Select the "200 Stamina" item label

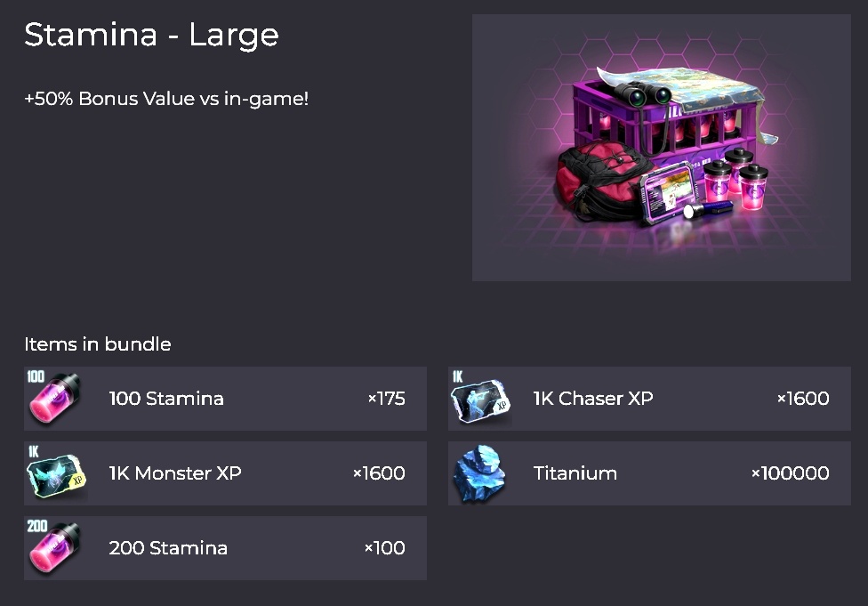coord(168,548)
